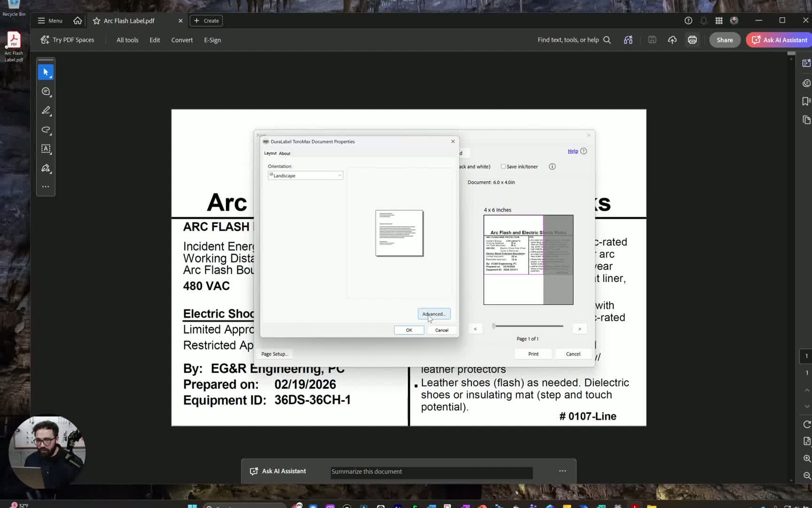Click the Summarize this document input field
This screenshot has height=508, width=812.
[x=431, y=471]
